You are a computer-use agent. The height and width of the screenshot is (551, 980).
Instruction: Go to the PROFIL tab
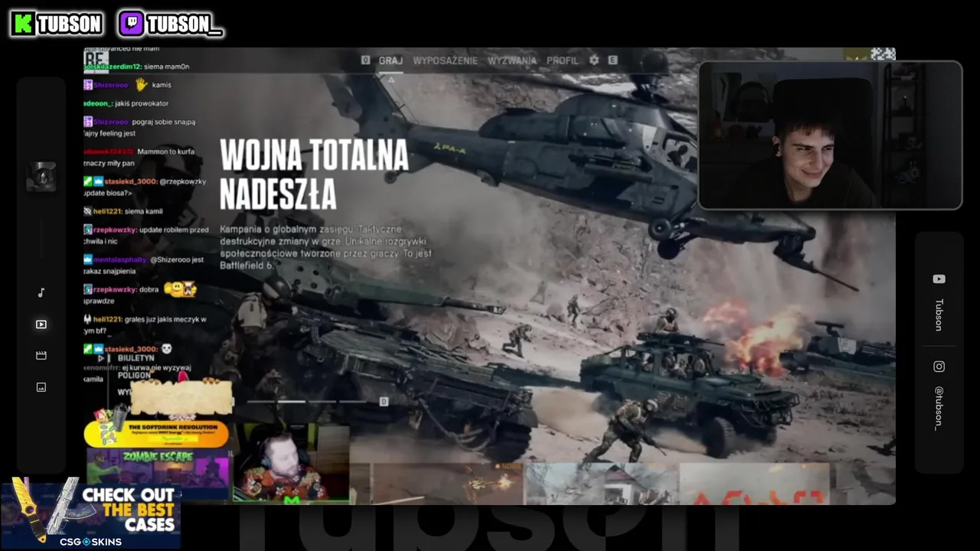pyautogui.click(x=563, y=60)
